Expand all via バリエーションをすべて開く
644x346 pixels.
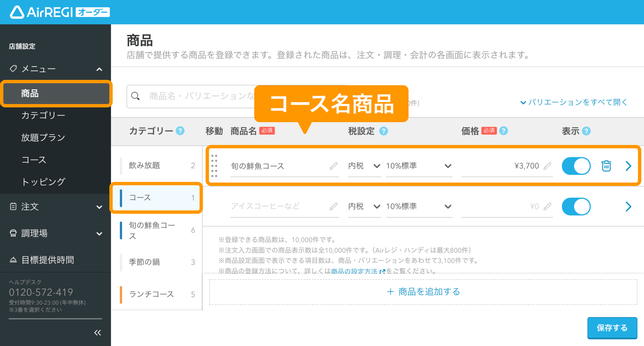(x=574, y=102)
